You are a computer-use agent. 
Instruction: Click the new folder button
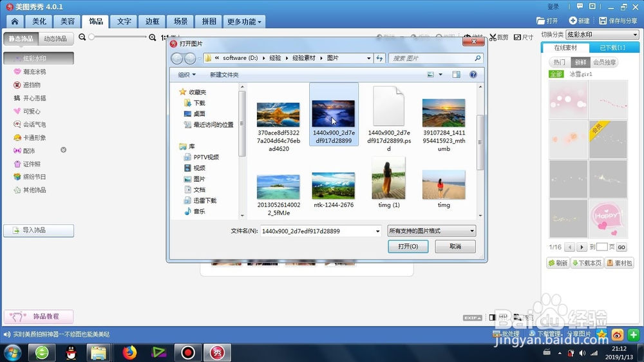(x=224, y=74)
